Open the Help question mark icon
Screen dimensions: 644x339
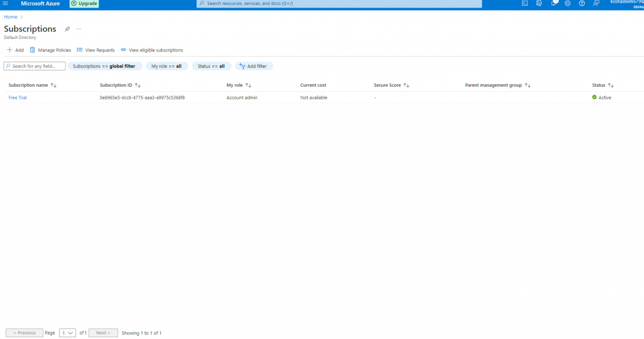coord(582,4)
